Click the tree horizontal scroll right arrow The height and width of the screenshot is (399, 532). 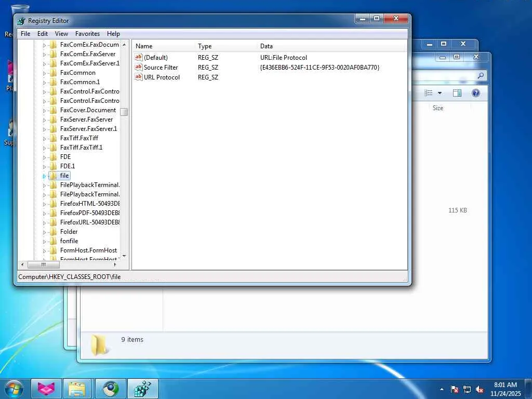115,264
